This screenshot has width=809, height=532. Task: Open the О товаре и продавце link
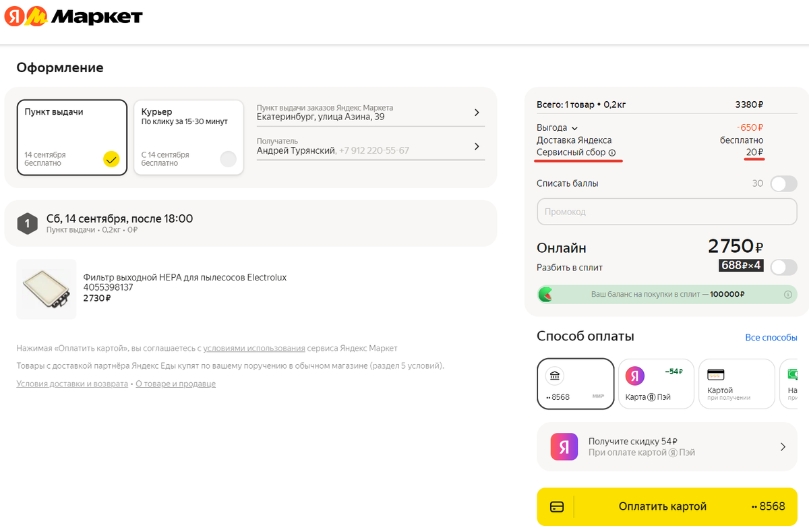(175, 384)
